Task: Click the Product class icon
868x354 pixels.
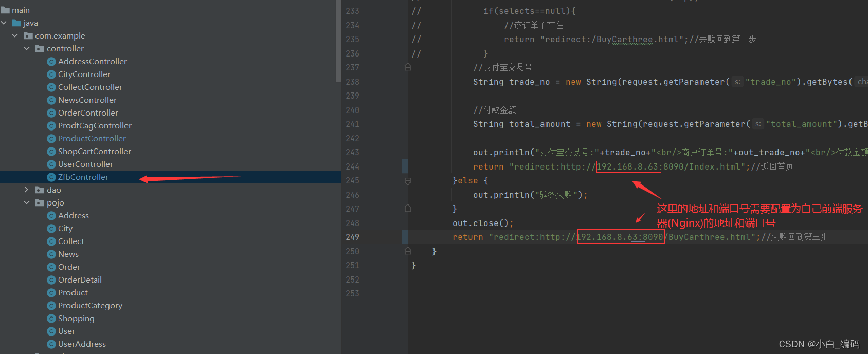Action: point(51,293)
